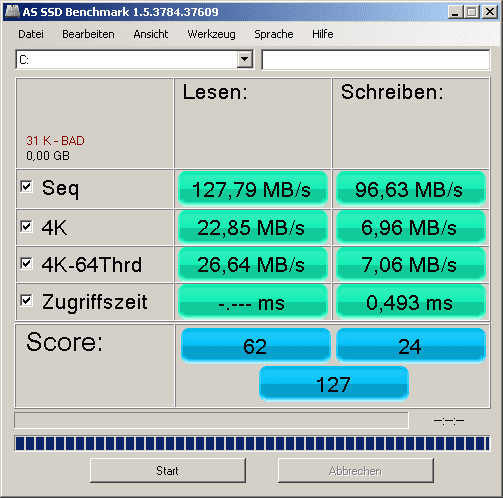Disable the 4K-64Thrd test checkbox
503x498 pixels.
click(26, 263)
